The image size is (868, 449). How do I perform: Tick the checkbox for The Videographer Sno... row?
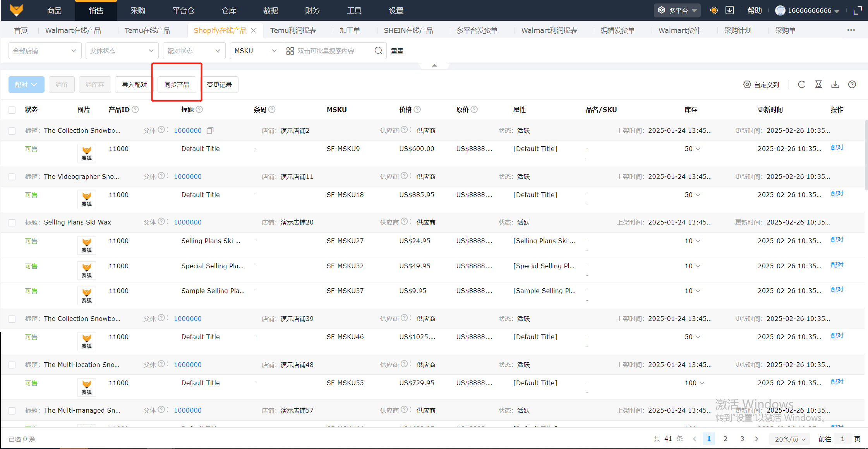click(x=12, y=177)
